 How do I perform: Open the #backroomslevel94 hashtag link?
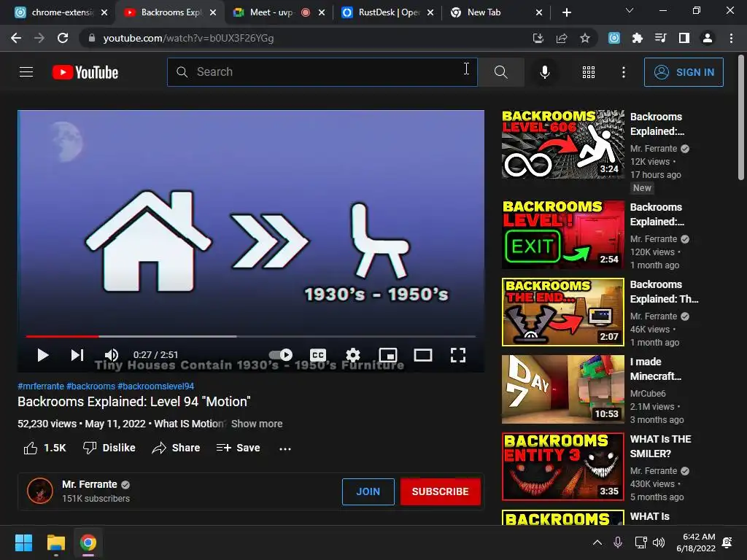tap(156, 386)
